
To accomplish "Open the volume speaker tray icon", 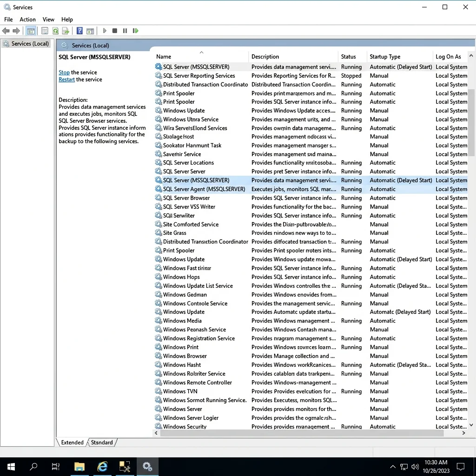I will (x=415, y=467).
